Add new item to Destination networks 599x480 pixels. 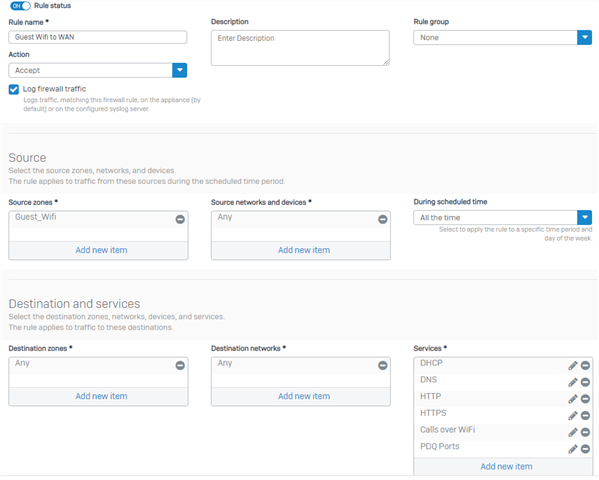click(x=304, y=396)
